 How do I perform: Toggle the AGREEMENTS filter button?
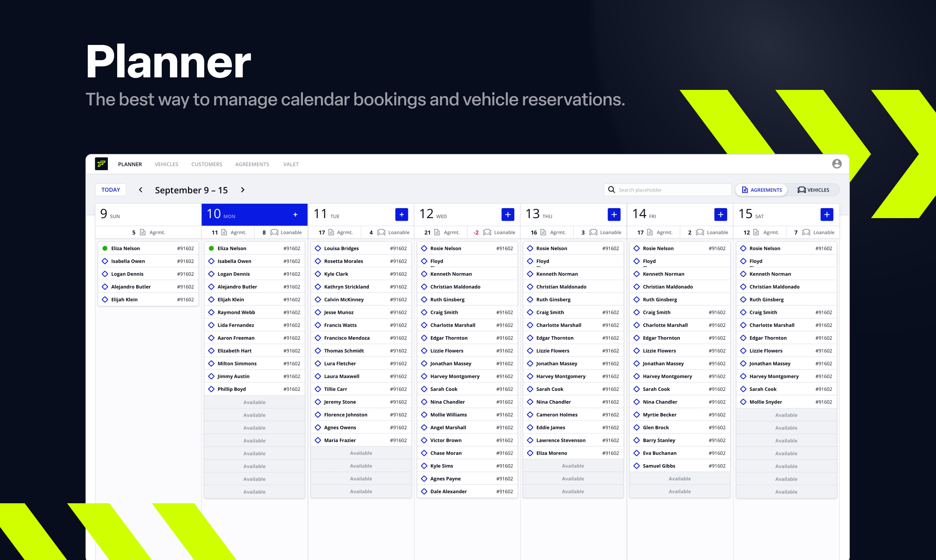pos(761,190)
